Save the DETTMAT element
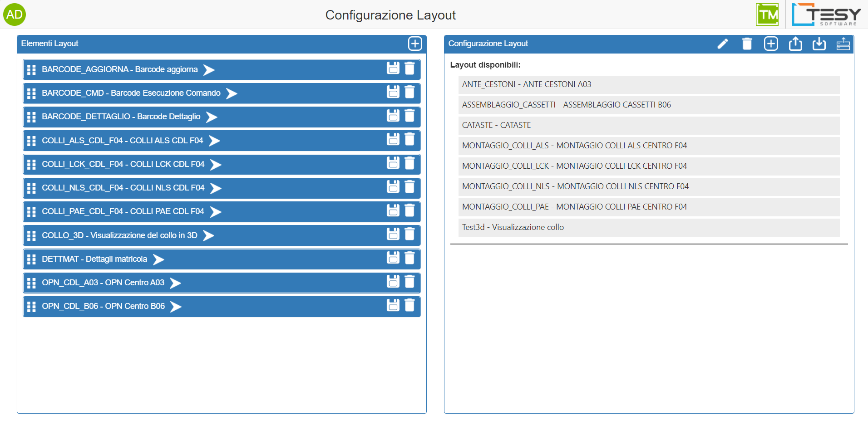 pyautogui.click(x=393, y=258)
